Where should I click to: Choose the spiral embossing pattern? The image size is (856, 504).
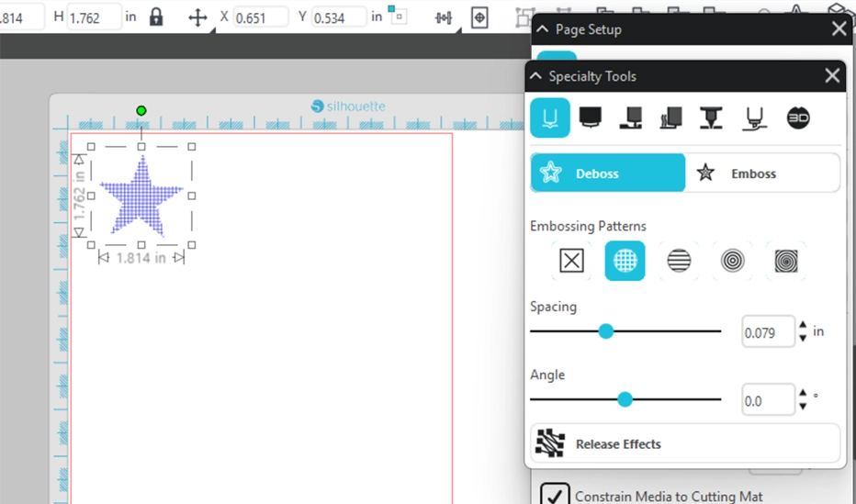click(787, 261)
